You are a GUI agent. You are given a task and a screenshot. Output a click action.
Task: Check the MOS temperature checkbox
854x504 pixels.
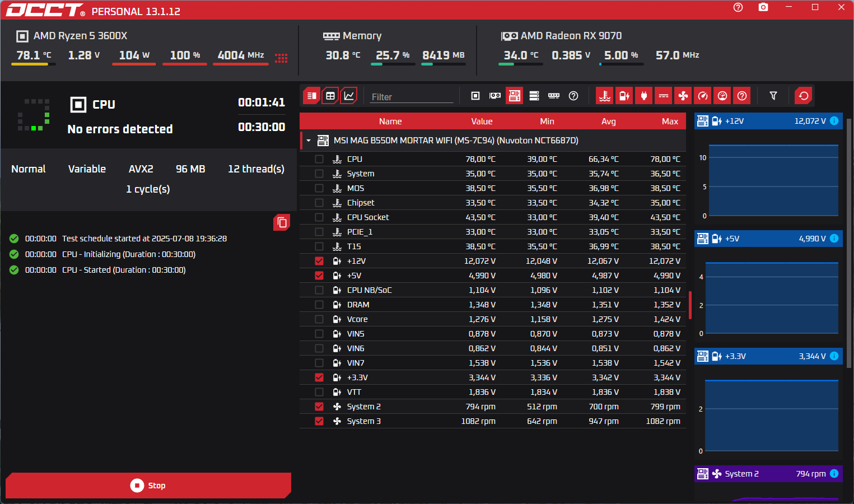(x=319, y=188)
